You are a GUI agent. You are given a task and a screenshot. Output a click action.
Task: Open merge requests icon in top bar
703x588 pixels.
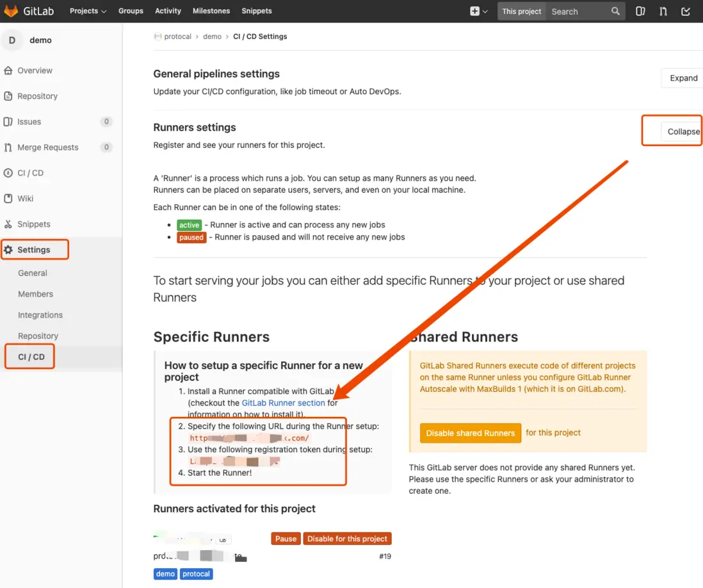663,12
